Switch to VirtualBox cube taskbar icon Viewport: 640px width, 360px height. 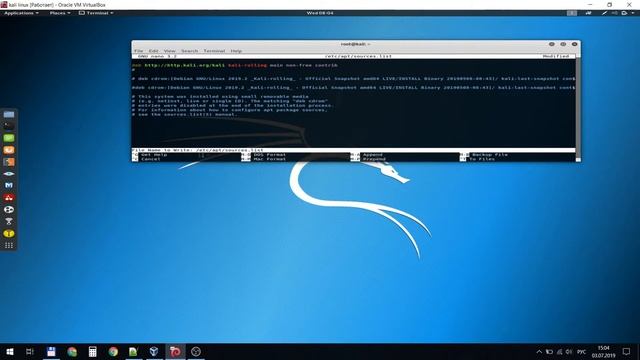point(154,351)
